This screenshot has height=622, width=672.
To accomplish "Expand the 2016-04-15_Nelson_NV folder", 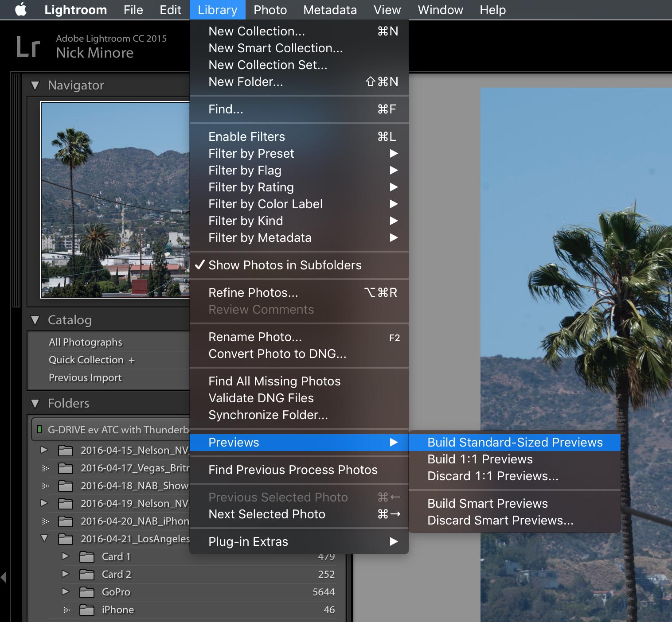I will [44, 450].
